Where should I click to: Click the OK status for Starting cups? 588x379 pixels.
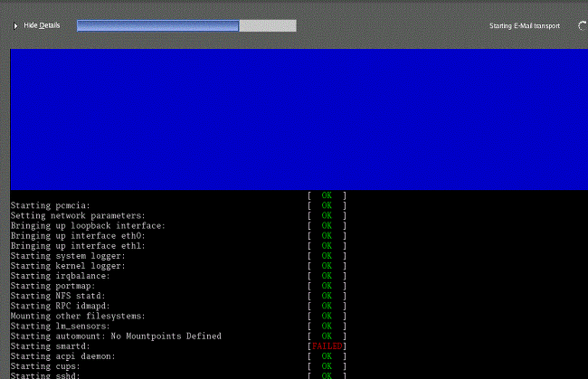tap(327, 366)
